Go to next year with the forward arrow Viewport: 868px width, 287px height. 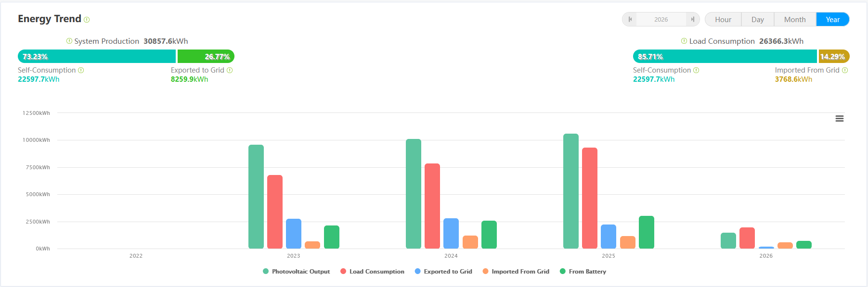point(692,20)
